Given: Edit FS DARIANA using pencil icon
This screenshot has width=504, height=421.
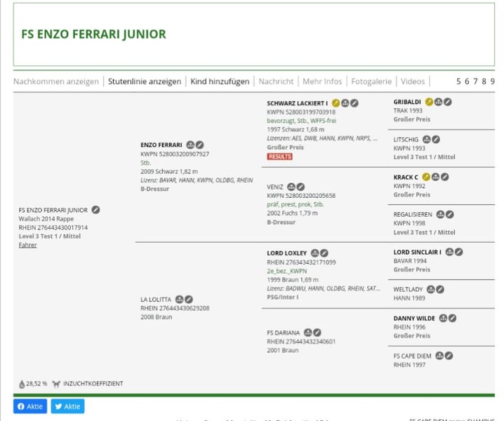Looking at the screenshot, I should coord(317,333).
